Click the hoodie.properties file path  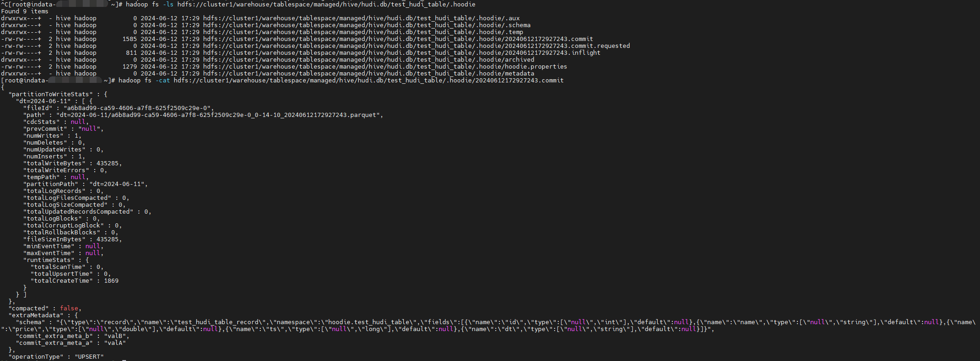point(385,67)
